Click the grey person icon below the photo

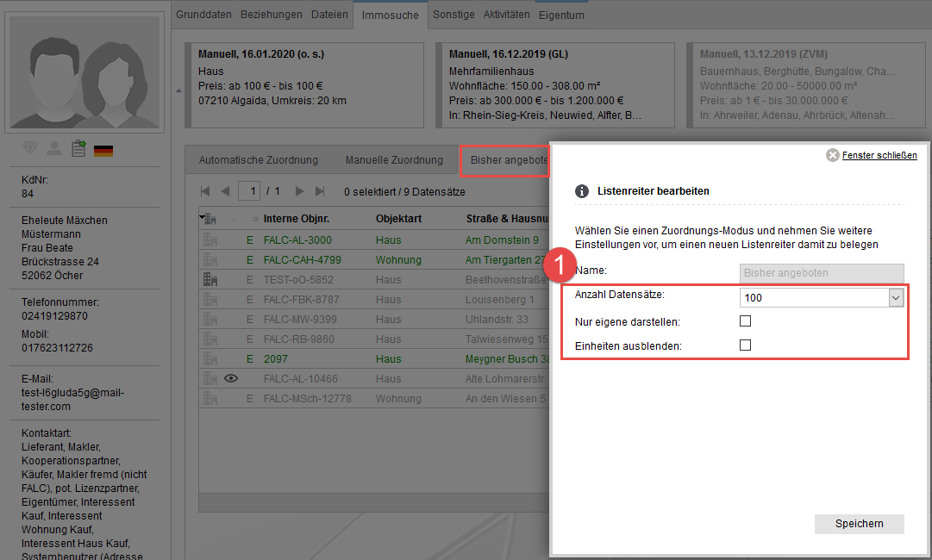[x=54, y=149]
